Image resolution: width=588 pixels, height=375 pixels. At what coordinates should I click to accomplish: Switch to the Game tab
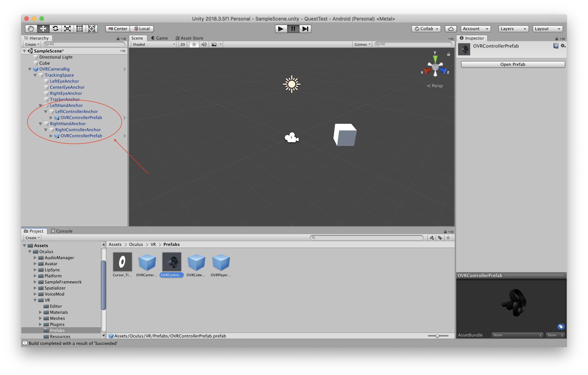coord(160,38)
